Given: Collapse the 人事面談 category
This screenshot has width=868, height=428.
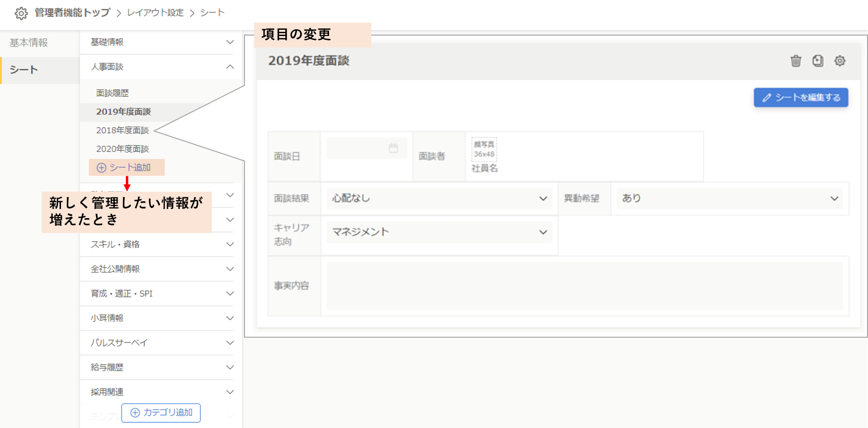Looking at the screenshot, I should (230, 67).
